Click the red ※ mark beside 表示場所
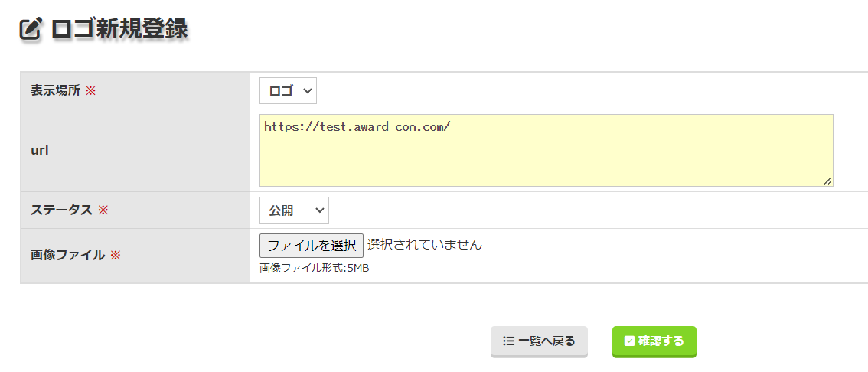Image resolution: width=868 pixels, height=372 pixels. pos(90,91)
